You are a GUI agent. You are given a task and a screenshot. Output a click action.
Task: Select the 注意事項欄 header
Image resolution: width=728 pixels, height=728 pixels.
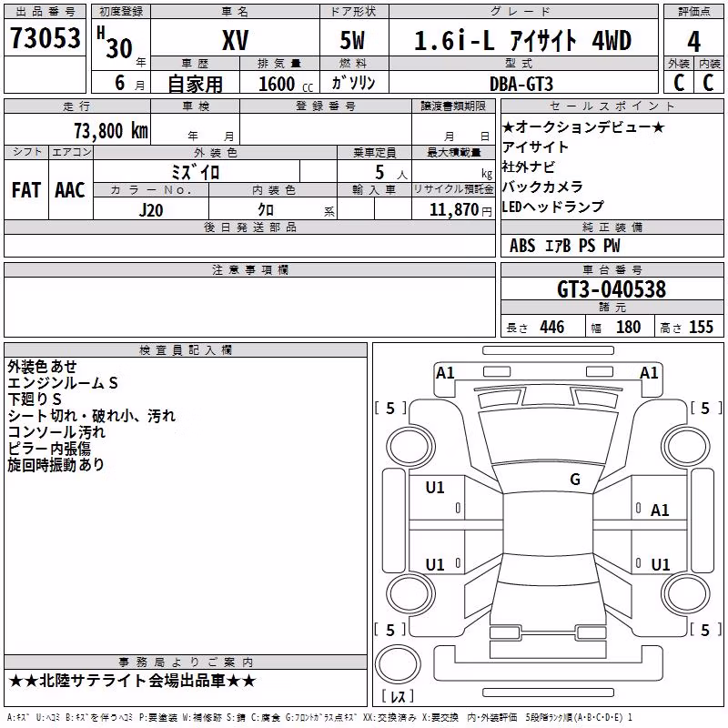(249, 269)
